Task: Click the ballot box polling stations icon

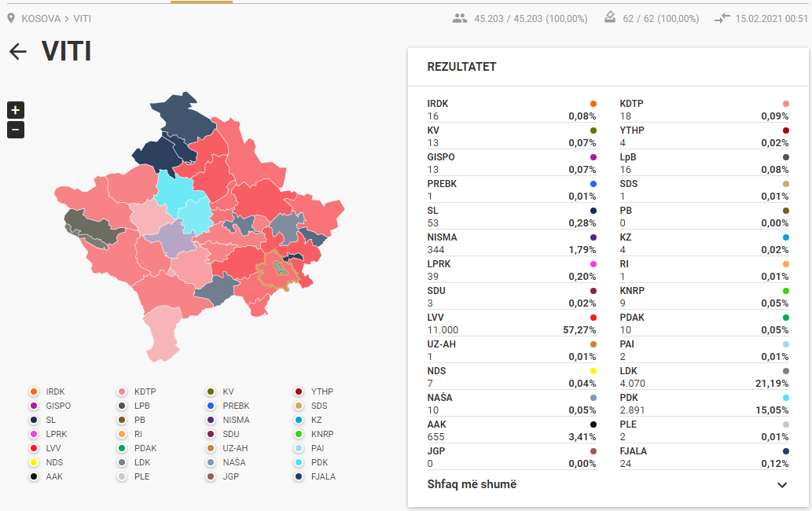Action: [x=610, y=18]
